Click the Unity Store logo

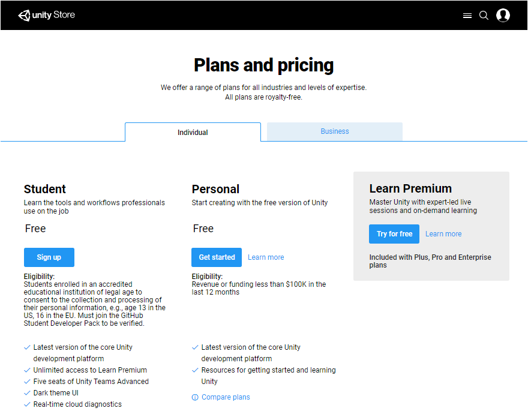pyautogui.click(x=47, y=15)
